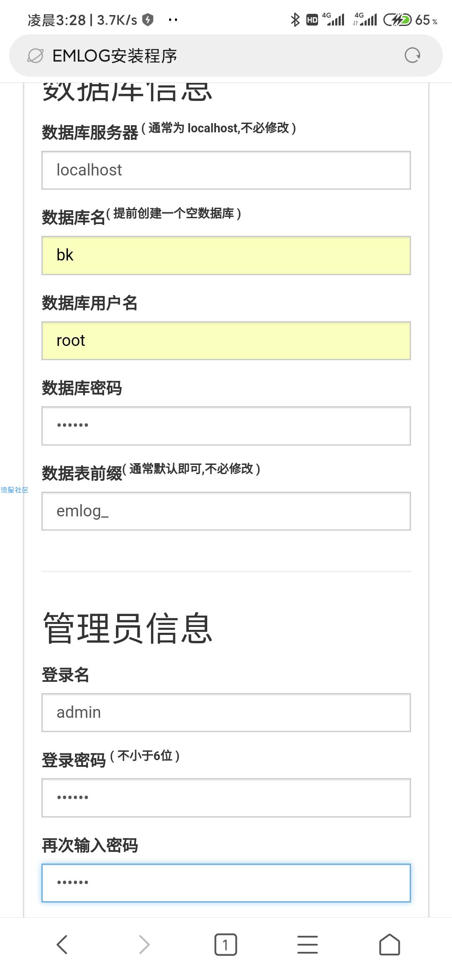Open the tabs switcher showing 1
452x980 pixels.
click(x=226, y=945)
